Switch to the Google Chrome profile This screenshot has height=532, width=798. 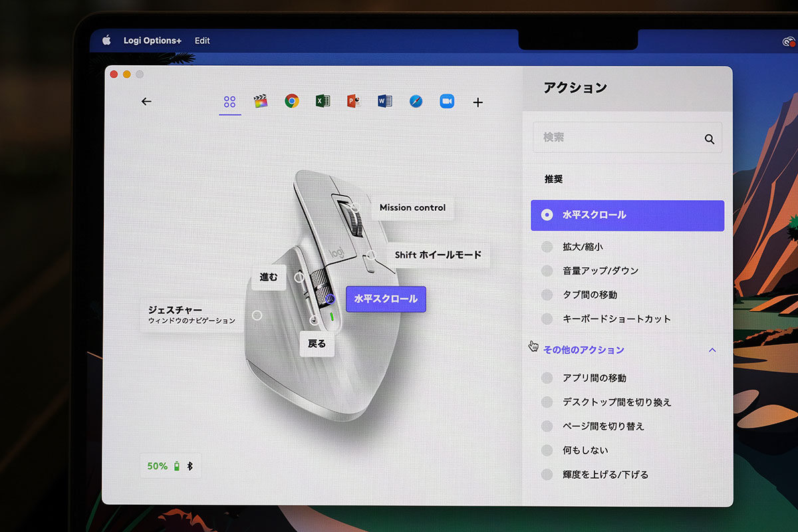[292, 101]
